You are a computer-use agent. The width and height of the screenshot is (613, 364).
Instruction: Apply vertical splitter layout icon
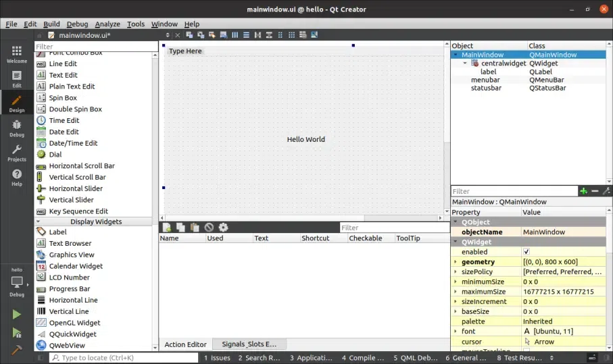click(x=269, y=34)
